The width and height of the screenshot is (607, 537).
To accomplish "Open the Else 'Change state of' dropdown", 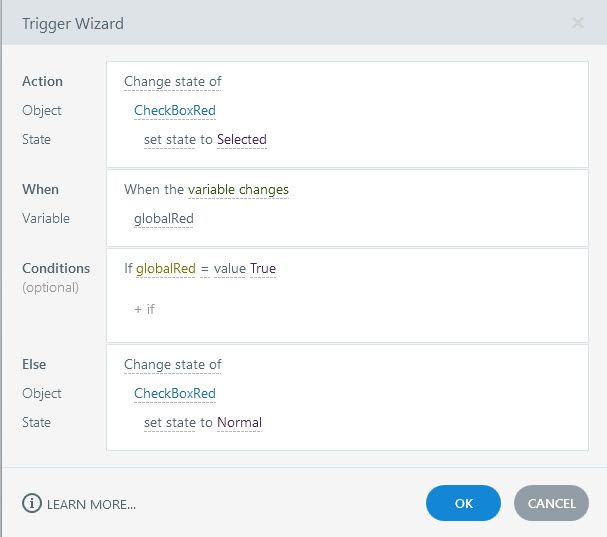I will click(172, 364).
